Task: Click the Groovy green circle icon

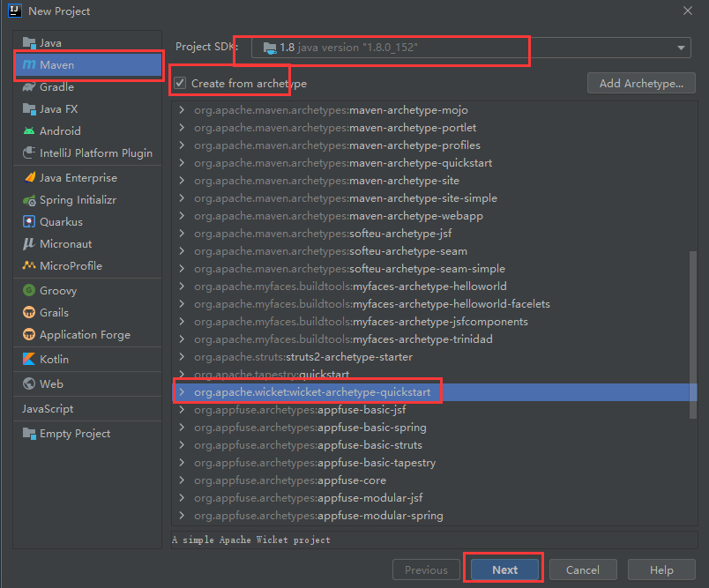Action: [x=29, y=290]
